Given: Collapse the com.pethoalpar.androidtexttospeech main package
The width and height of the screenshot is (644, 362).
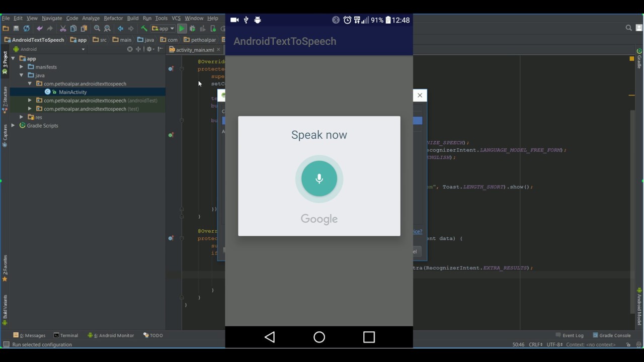Looking at the screenshot, I should (30, 84).
